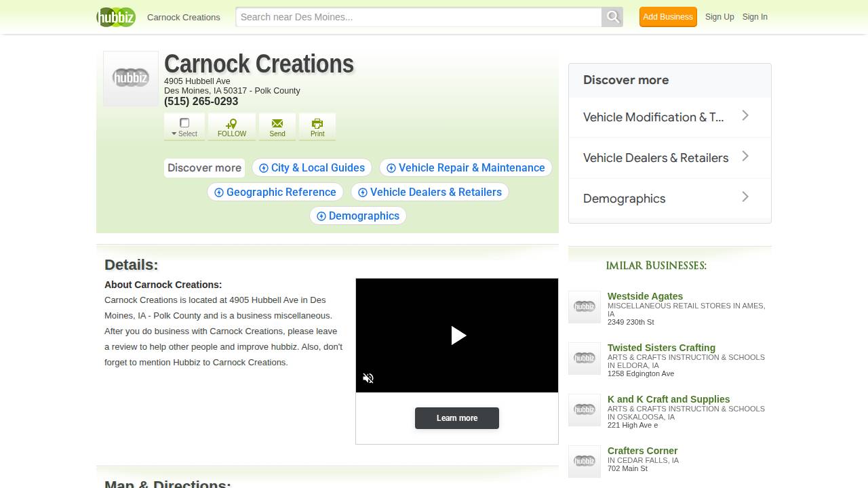The width and height of the screenshot is (868, 488).
Task: Expand the Vehicle Dealers & Retailers chevron
Action: (745, 157)
